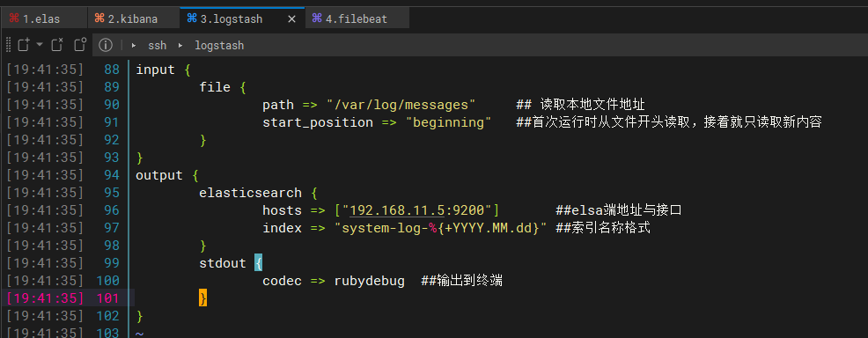
Task: Click the highlighted opening brace after stdout
Action: (258, 263)
